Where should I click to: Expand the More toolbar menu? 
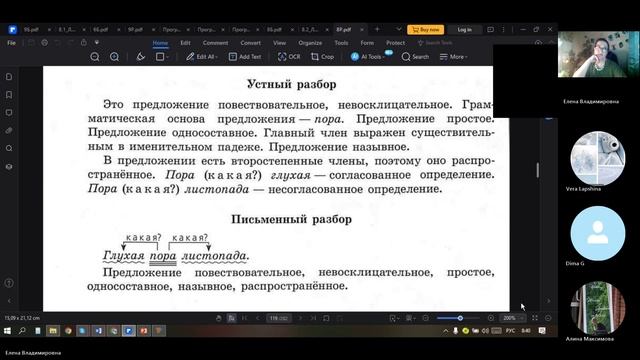pos(453,57)
